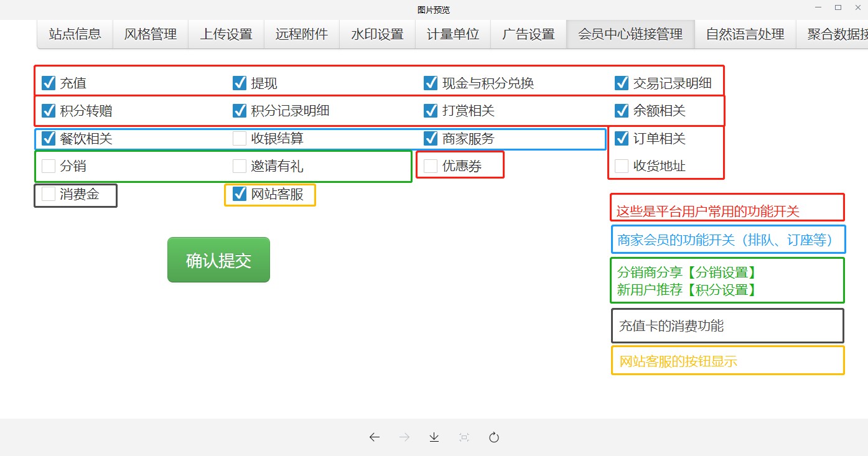Open the 水印设置 tab
This screenshot has width=868, height=456.
[x=377, y=34]
